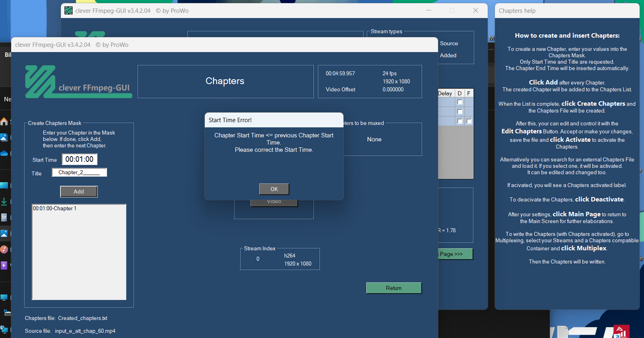Screen dimensions: 644x338
Task: Close the back clever FFmpeg-GUI window
Action: [x=476, y=11]
